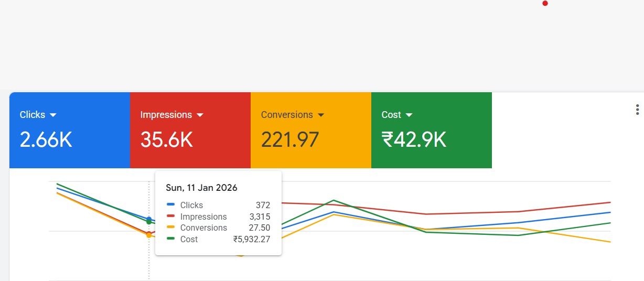The width and height of the screenshot is (644, 281).
Task: Click the red Impressions legend marker in tooltip
Action: pos(170,217)
